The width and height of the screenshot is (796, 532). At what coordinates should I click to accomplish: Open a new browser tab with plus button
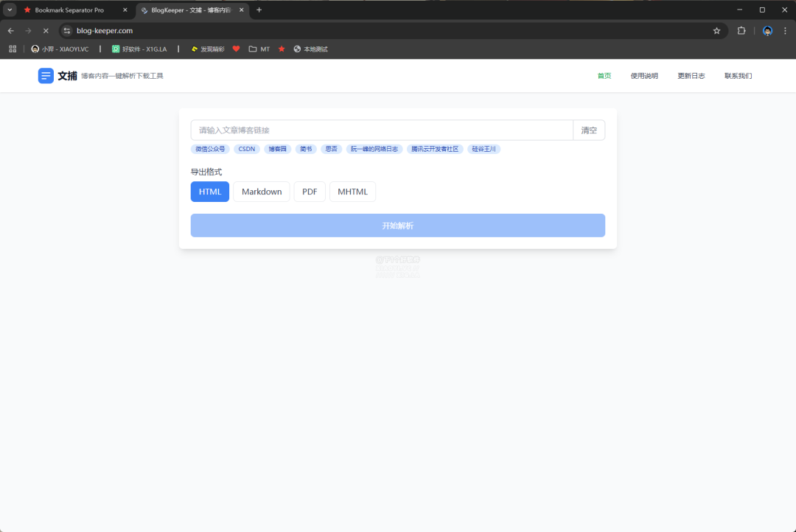point(259,10)
